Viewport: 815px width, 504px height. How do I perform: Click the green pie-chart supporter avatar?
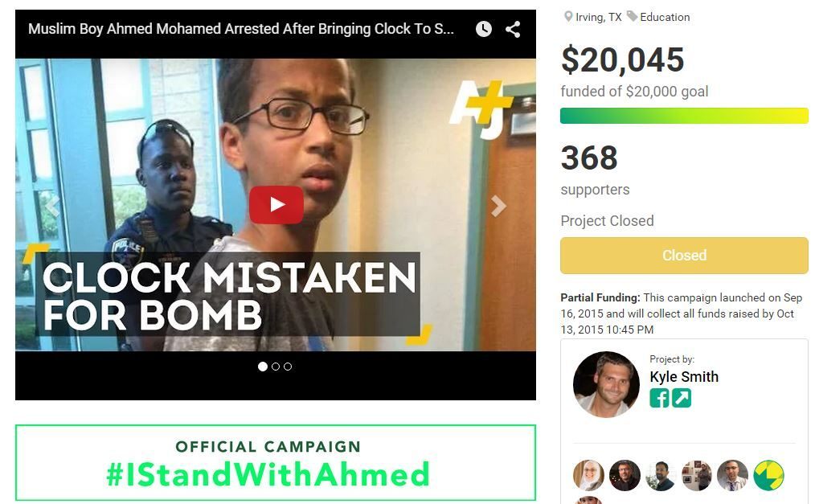pos(768,475)
